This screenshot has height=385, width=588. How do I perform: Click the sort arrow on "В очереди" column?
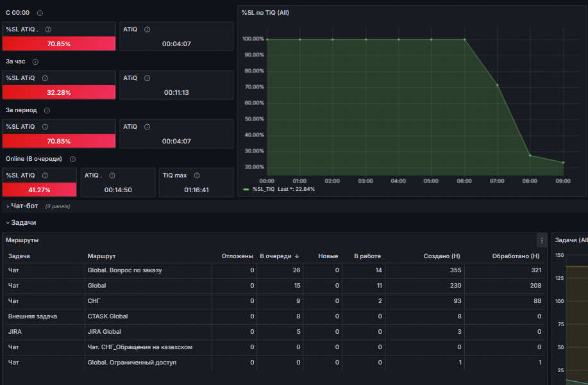297,256
